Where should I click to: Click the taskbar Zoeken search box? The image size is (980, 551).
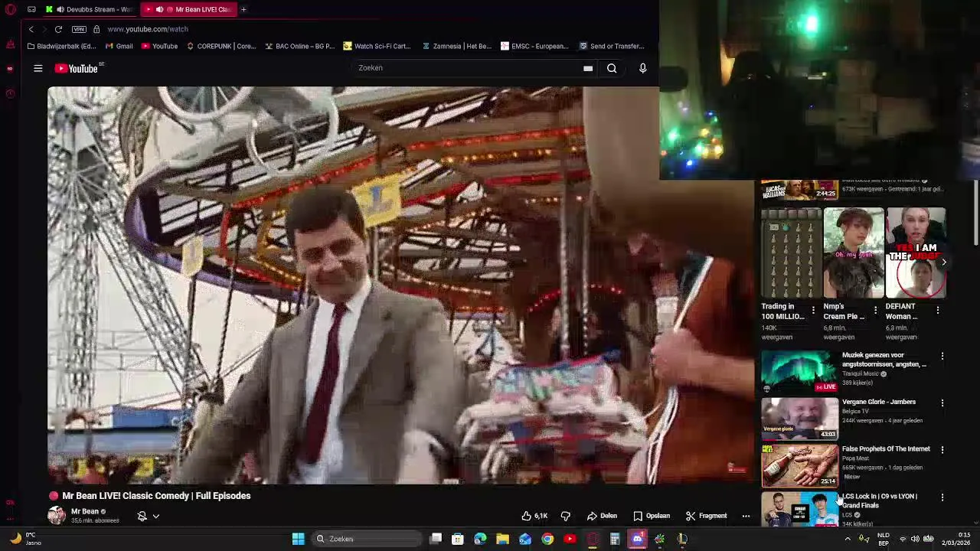point(367,539)
